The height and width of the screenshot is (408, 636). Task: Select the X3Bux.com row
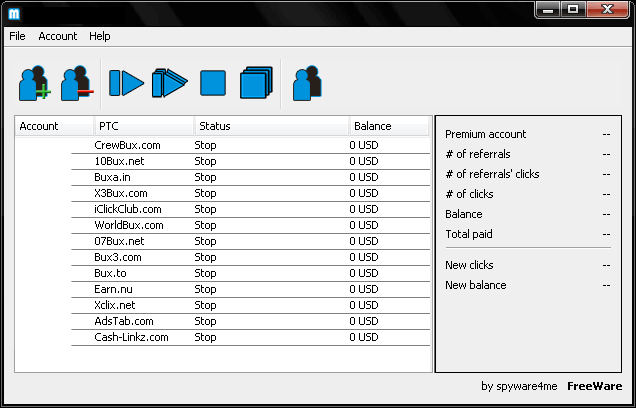[250, 193]
